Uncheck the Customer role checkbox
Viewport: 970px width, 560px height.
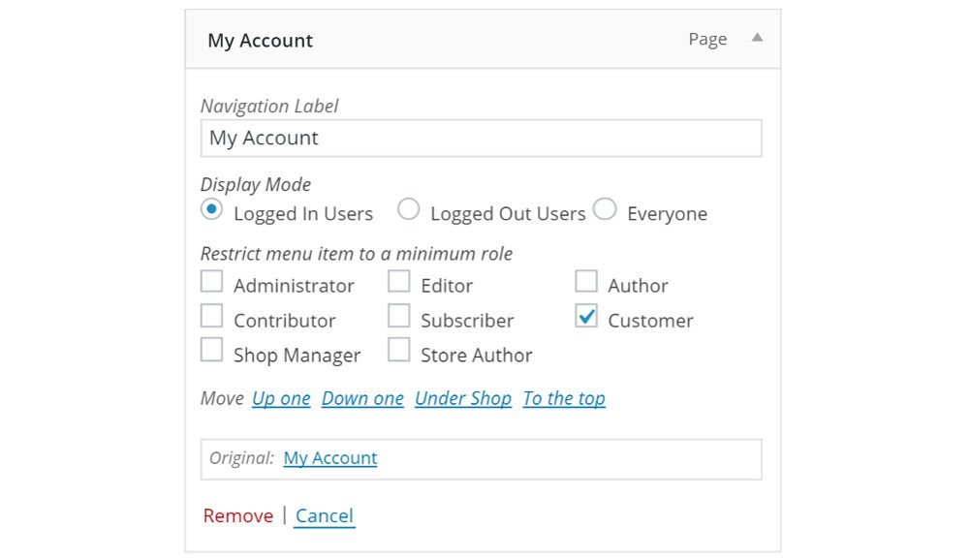586,316
